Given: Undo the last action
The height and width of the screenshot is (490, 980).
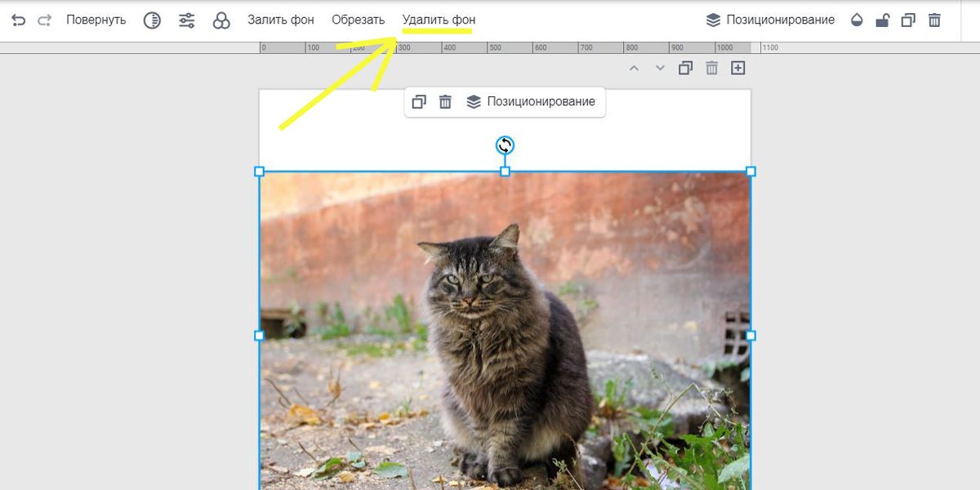Looking at the screenshot, I should [x=19, y=20].
